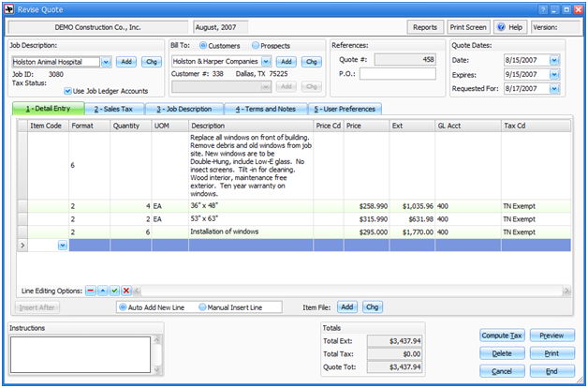Viewport: 588px width, 388px height.
Task: Click the Instructions text area
Action: pos(85,353)
